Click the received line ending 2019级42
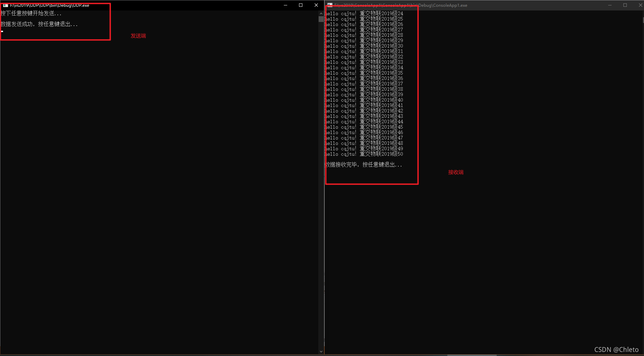Screen dimensions: 644x356 (364, 111)
